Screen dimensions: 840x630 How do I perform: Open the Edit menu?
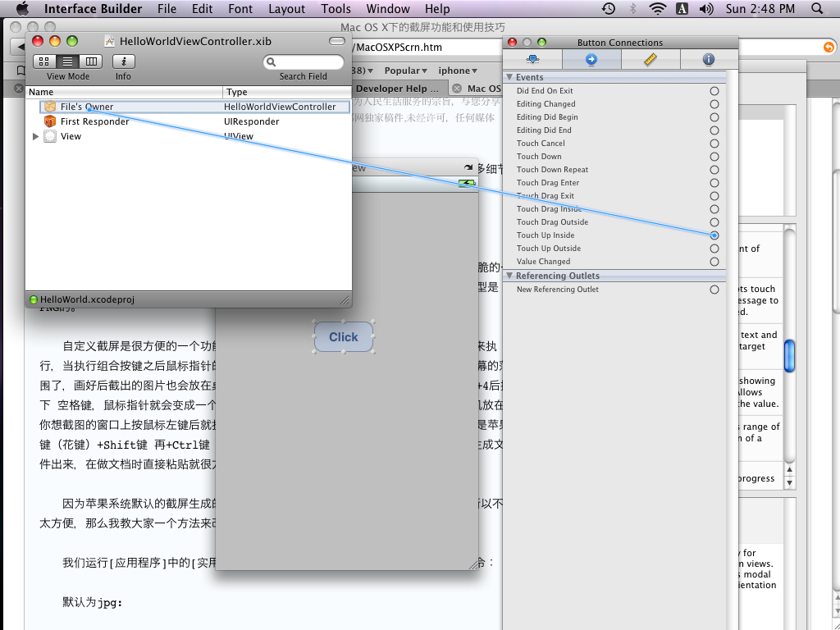(202, 8)
